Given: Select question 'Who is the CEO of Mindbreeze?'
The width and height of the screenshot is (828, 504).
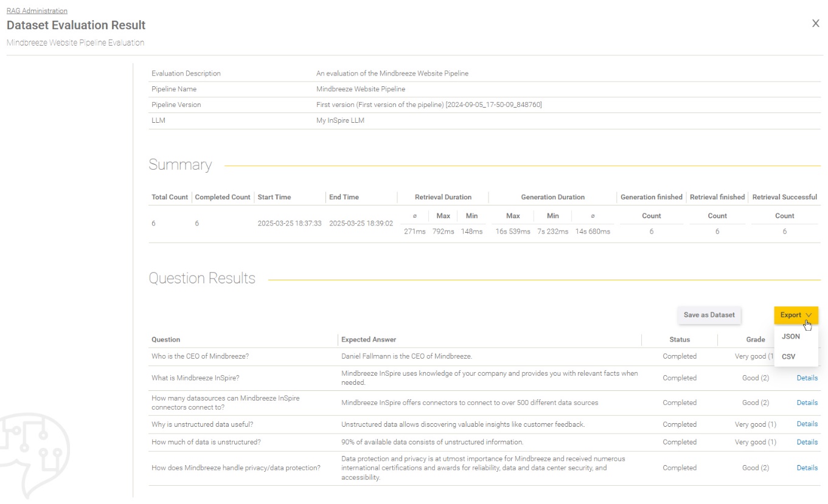Looking at the screenshot, I should click(x=200, y=356).
